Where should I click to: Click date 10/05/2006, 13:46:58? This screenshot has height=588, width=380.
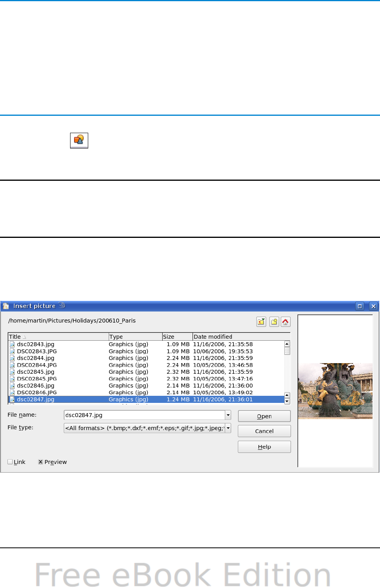click(223, 365)
